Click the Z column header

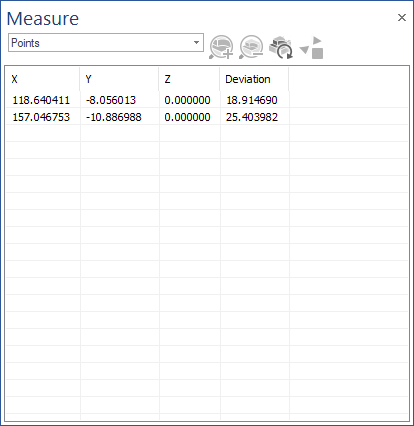point(189,79)
